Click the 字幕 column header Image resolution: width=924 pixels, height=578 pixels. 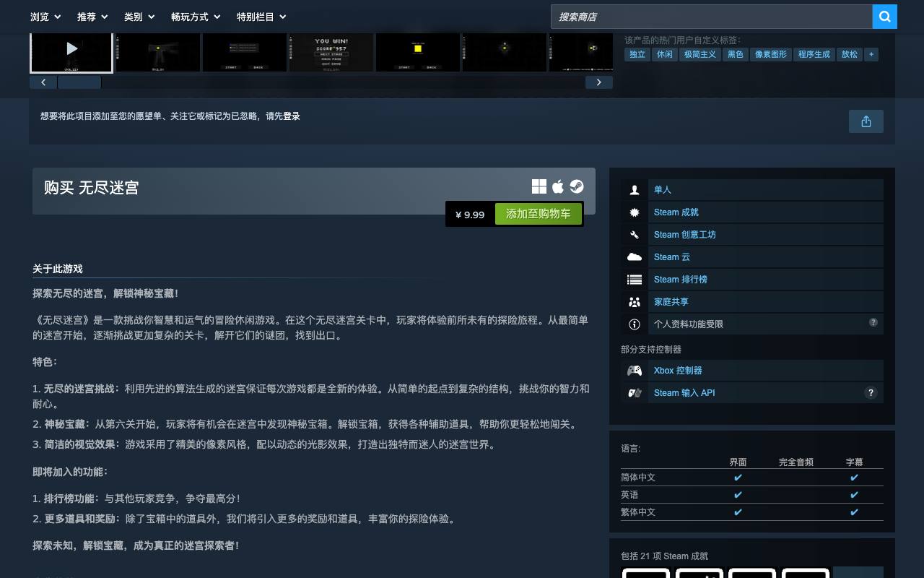pyautogui.click(x=854, y=462)
